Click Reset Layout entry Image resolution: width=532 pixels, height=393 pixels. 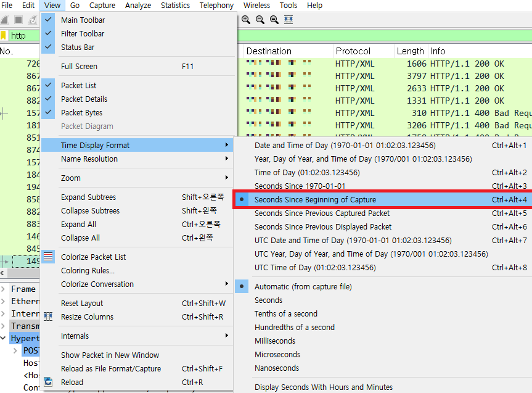pos(137,303)
